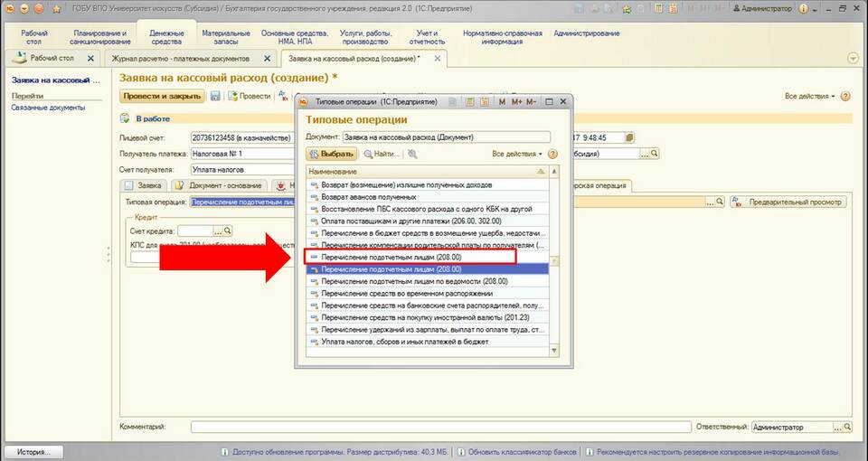Click История... button in status bar
The width and height of the screenshot is (868, 461).
click(x=33, y=452)
